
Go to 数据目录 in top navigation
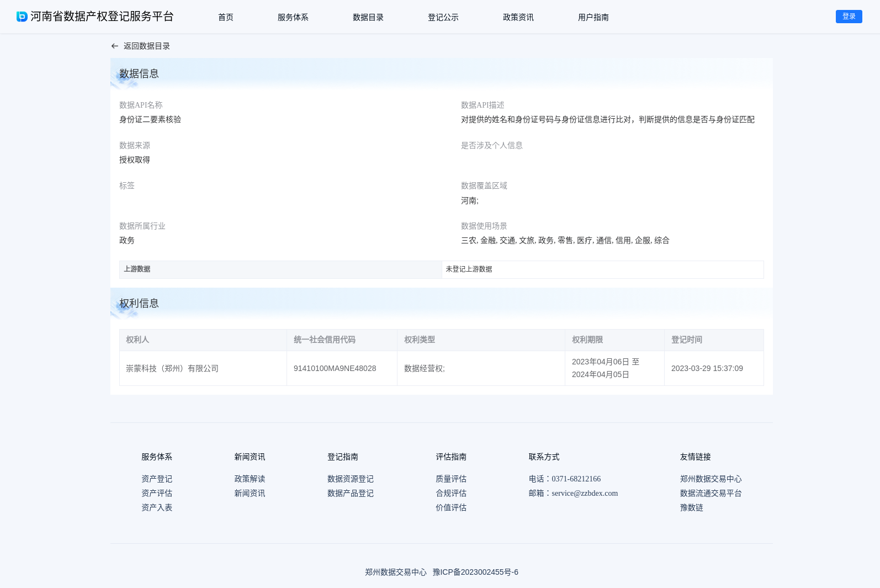pyautogui.click(x=368, y=17)
